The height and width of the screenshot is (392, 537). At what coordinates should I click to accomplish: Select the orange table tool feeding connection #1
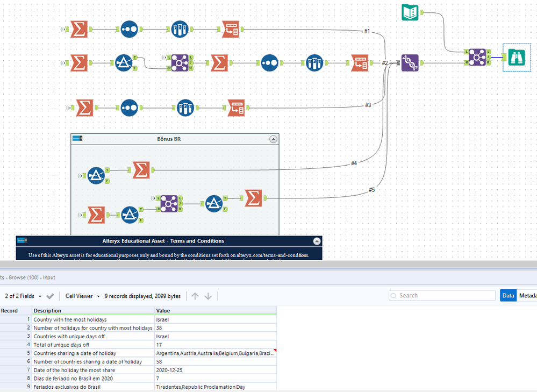coord(231,29)
